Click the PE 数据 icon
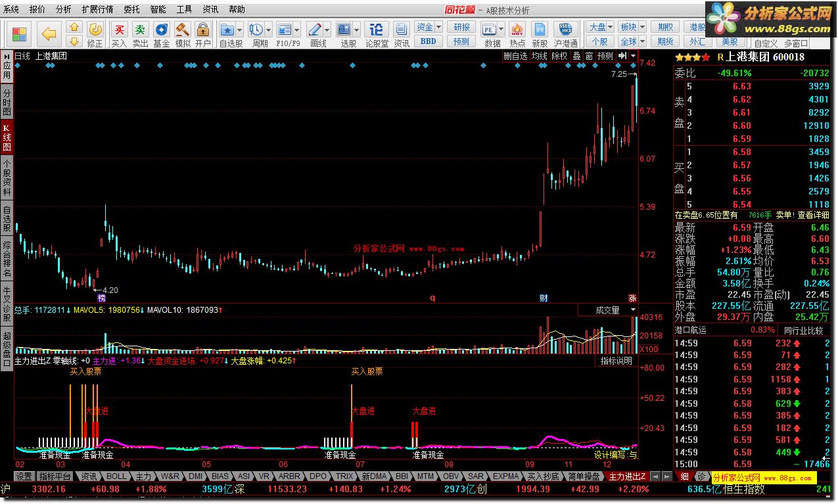This screenshot has width=838, height=504. tap(489, 30)
